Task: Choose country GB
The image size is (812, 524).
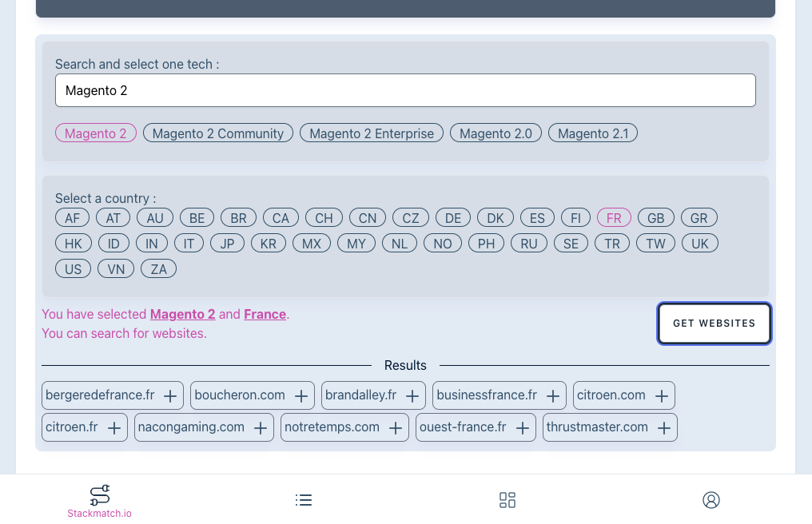Action: click(656, 217)
